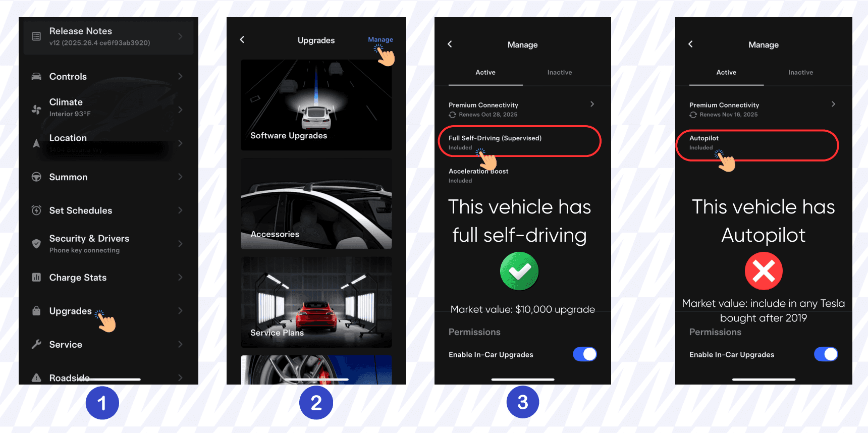Select Active tab on Autopilot Manage screen
Viewport: 868px width, 433px height.
point(726,72)
